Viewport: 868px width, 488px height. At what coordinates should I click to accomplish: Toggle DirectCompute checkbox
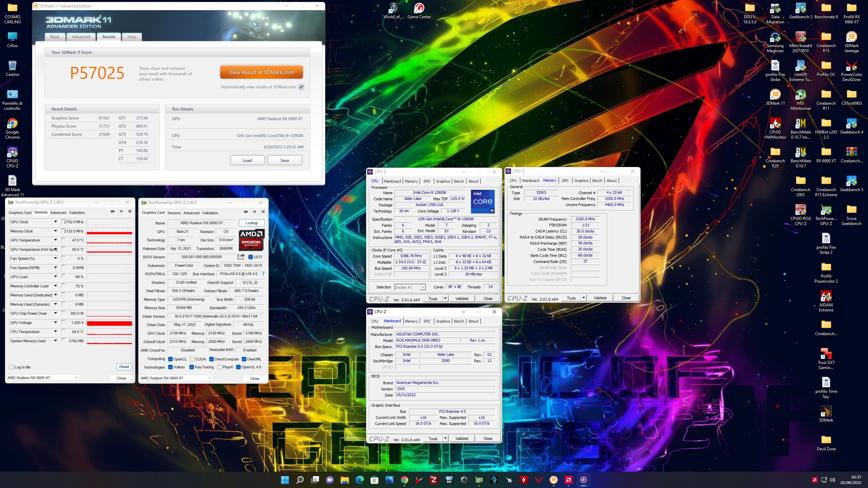tap(211, 359)
